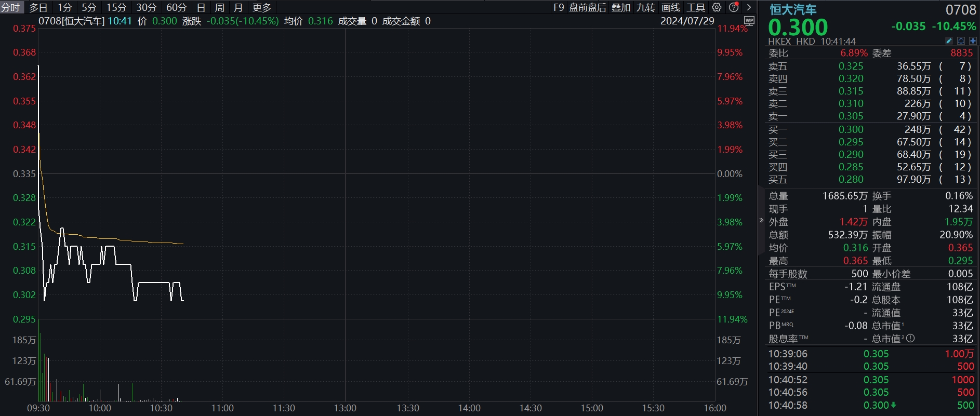This screenshot has height=416, width=980.
Task: Click the 买一 bid price 0.300 row
Action: coord(851,129)
